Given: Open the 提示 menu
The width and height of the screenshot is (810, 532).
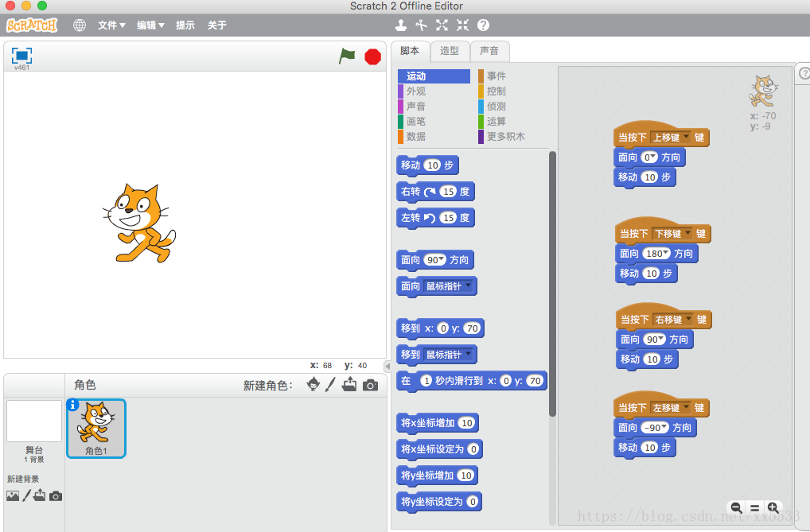Looking at the screenshot, I should (185, 25).
